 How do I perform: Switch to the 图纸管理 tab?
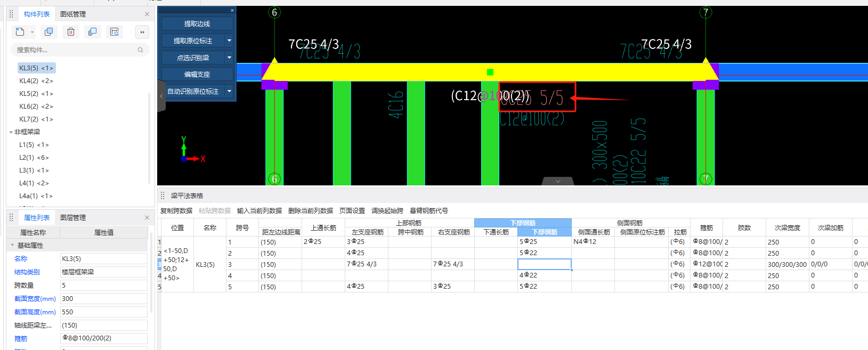tap(73, 14)
